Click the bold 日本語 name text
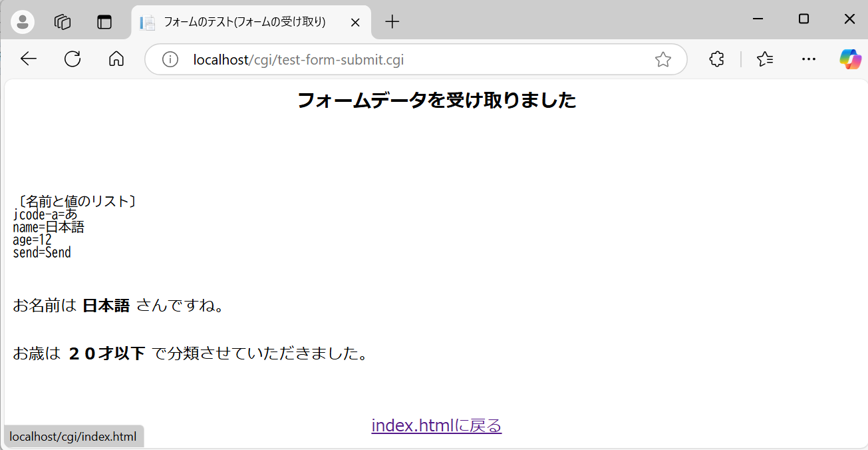 coord(106,306)
